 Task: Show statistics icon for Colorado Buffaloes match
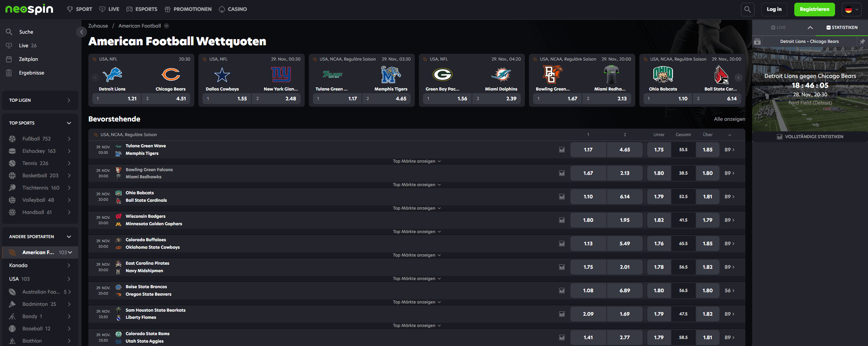pos(562,244)
